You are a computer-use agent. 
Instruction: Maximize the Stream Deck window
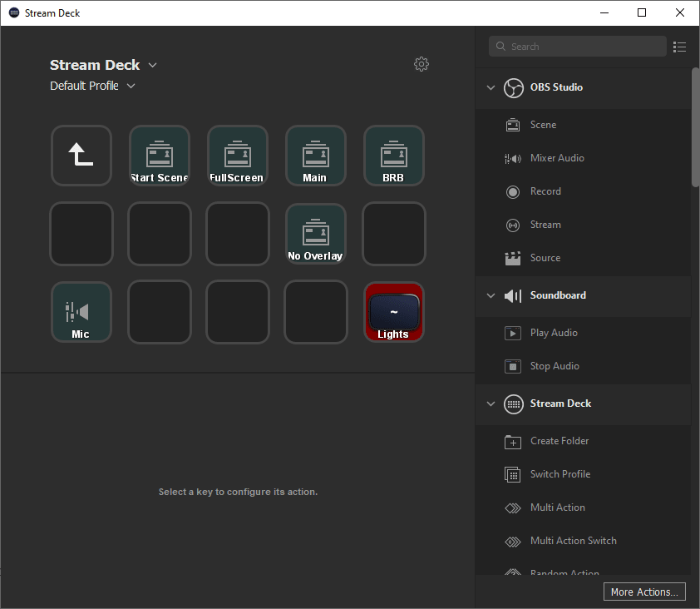pos(642,12)
